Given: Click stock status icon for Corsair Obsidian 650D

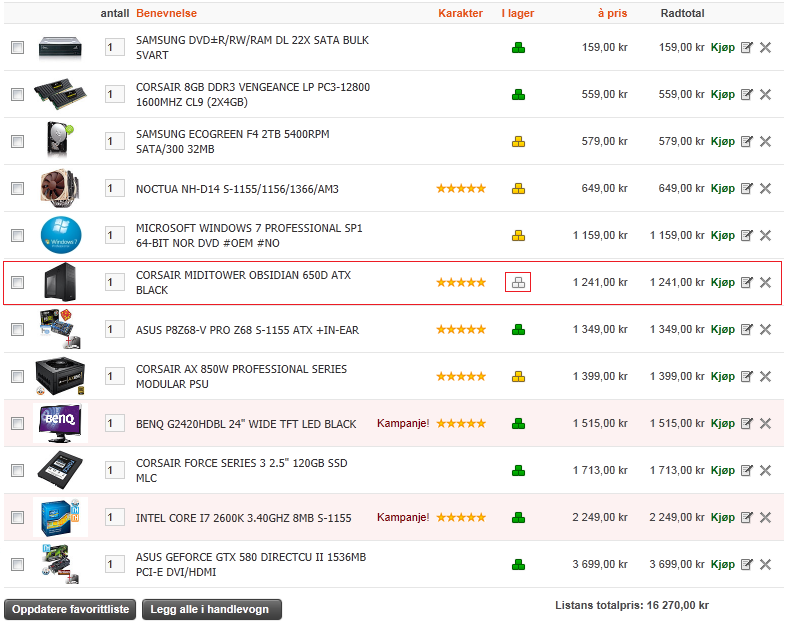Looking at the screenshot, I should pyautogui.click(x=518, y=283).
